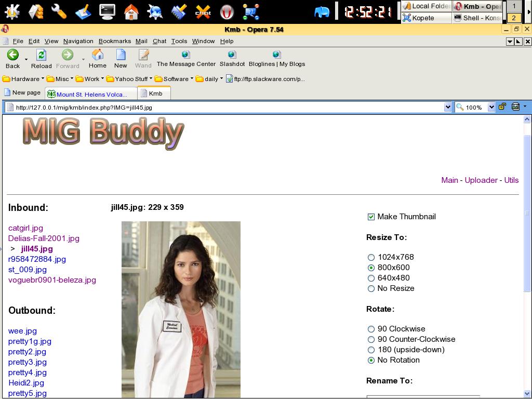The width and height of the screenshot is (532, 399).
Task: Select catgirl.jpg from the Inbound list
Action: coord(25,228)
